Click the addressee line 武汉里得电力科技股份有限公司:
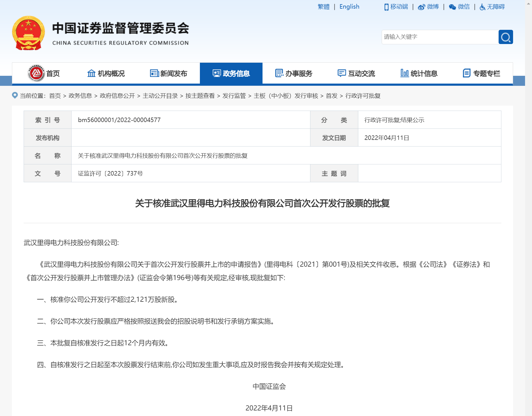 coord(71,243)
